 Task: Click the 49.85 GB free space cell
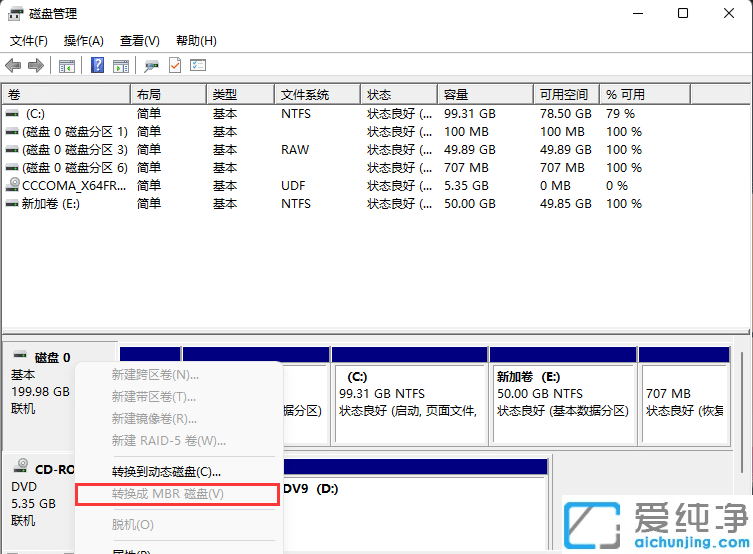tap(566, 204)
